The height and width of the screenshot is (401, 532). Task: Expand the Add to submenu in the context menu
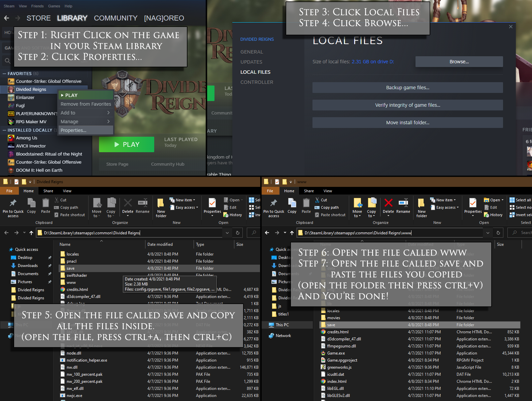pos(86,113)
